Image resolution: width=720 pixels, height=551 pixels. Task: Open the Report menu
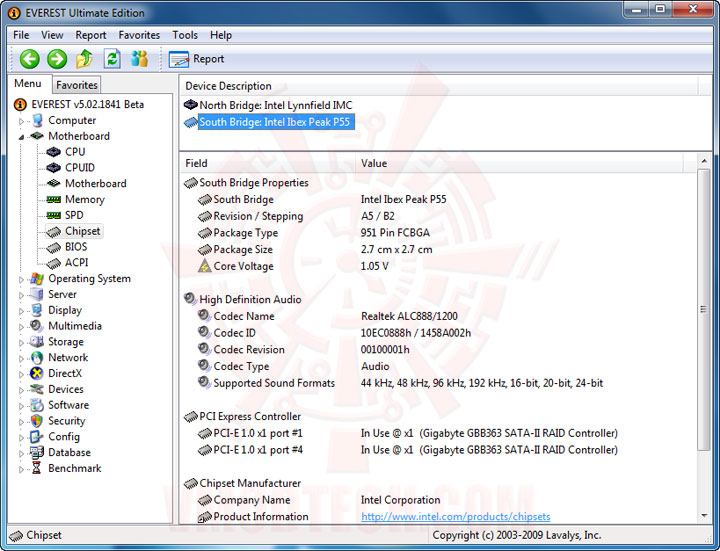(90, 35)
